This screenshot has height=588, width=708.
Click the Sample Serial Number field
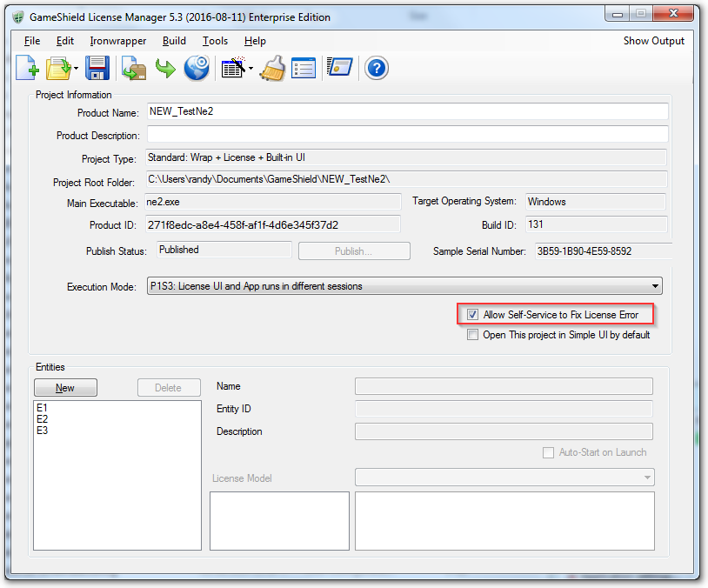click(x=604, y=251)
